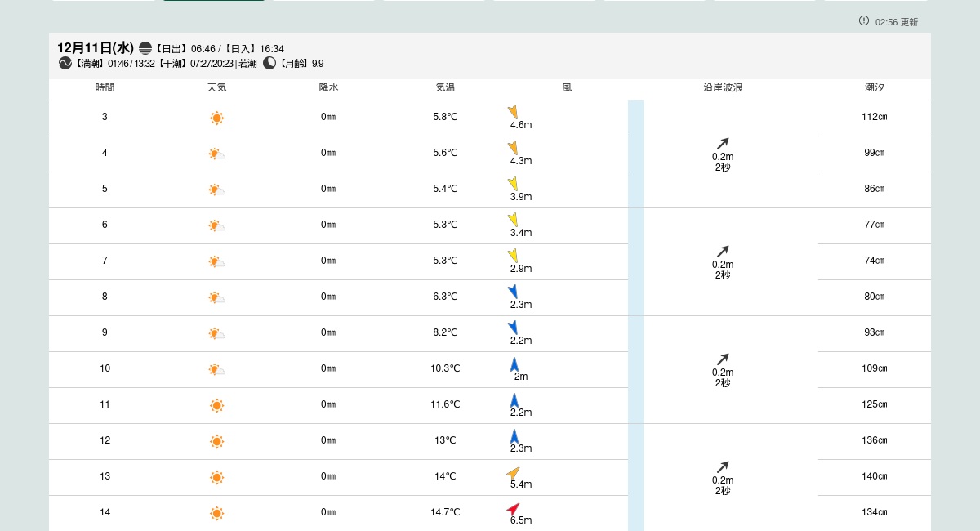This screenshot has width=980, height=531.
Task: Click the 112cm tide value at hour 3
Action: [875, 117]
